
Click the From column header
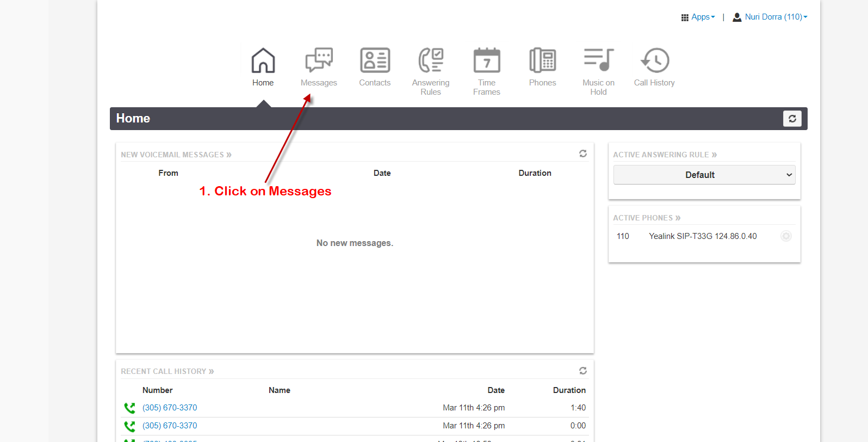pyautogui.click(x=169, y=173)
